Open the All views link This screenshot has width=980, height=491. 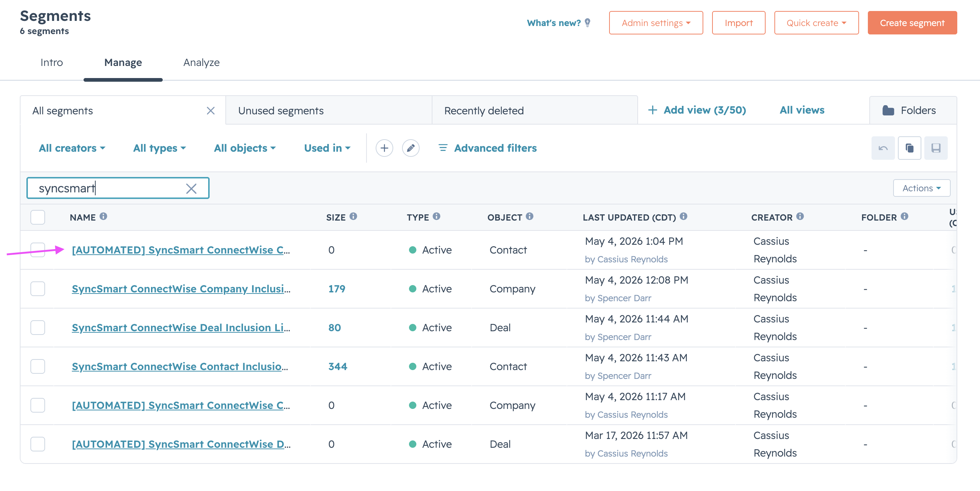pyautogui.click(x=802, y=110)
